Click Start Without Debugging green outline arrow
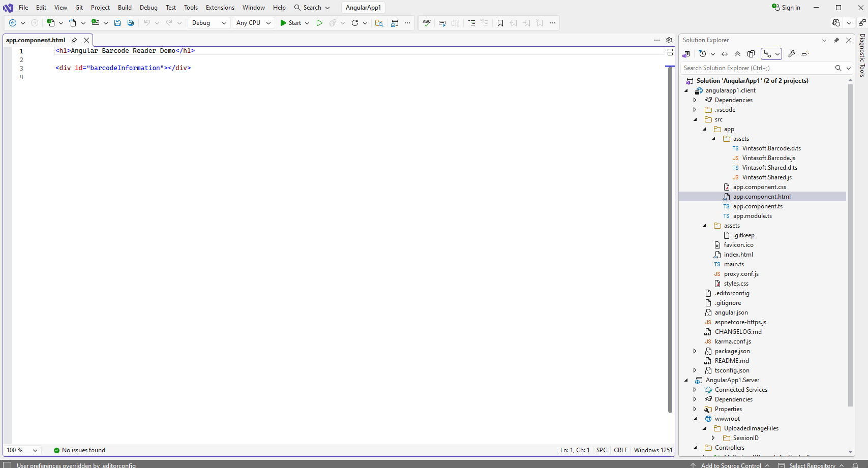 tap(319, 23)
